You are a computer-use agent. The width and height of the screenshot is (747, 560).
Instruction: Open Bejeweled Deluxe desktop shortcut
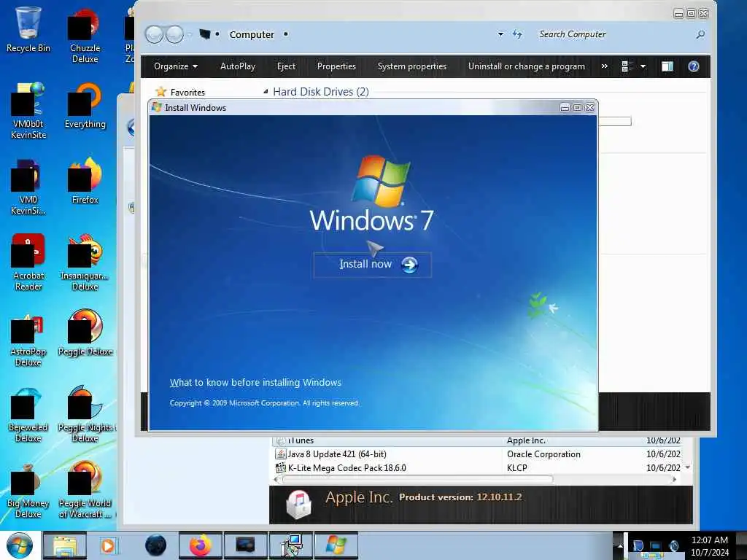[x=28, y=414]
